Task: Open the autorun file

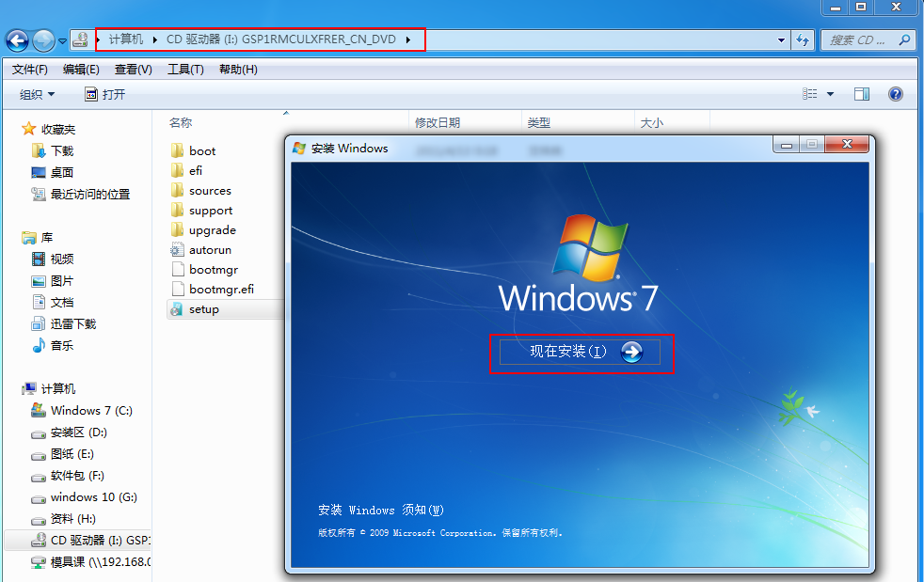Action: [x=209, y=250]
